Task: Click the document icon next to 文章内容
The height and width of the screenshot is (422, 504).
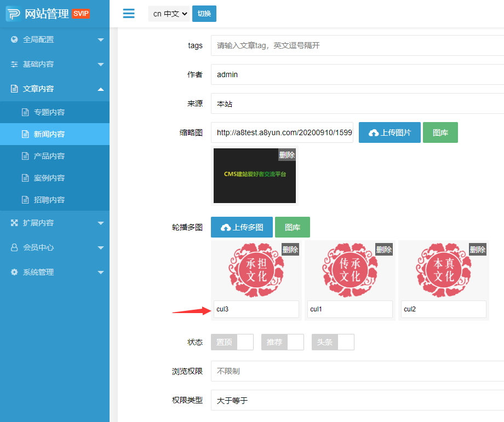Action: click(x=13, y=89)
